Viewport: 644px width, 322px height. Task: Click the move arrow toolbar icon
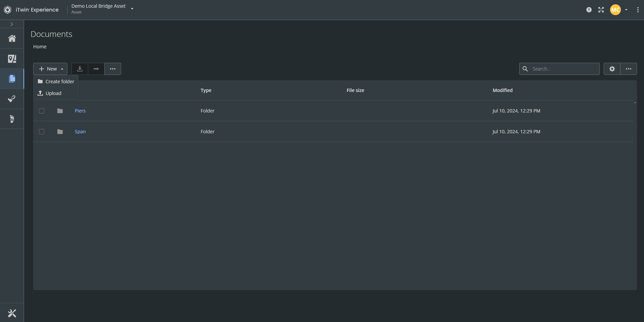pyautogui.click(x=96, y=69)
